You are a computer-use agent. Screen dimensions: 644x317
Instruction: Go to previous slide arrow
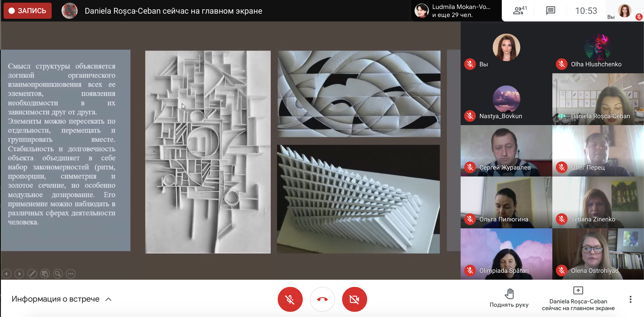point(6,273)
